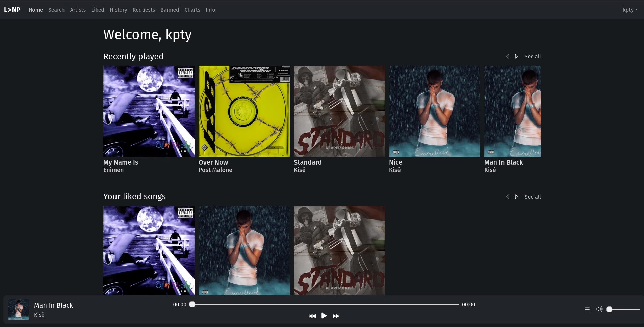644x327 pixels.
Task: Click the My Name Is song title
Action: tap(121, 162)
